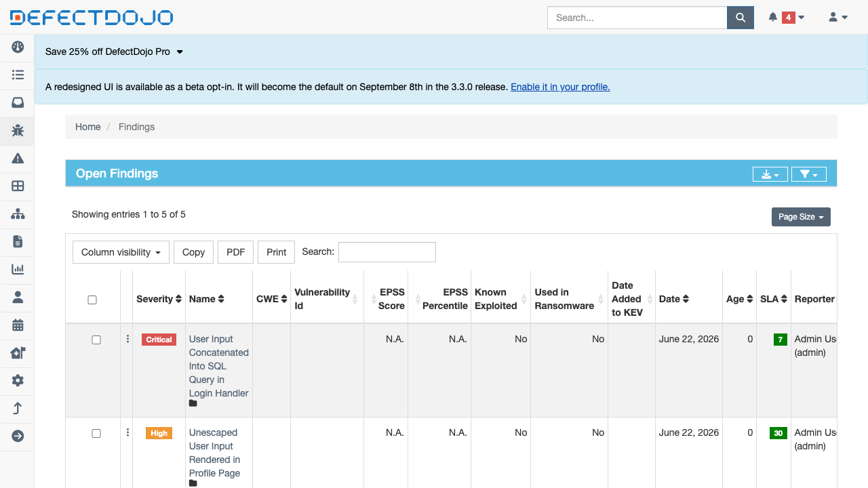Sort table by CWE column
Viewport: 868px width, 488px height.
coord(272,299)
